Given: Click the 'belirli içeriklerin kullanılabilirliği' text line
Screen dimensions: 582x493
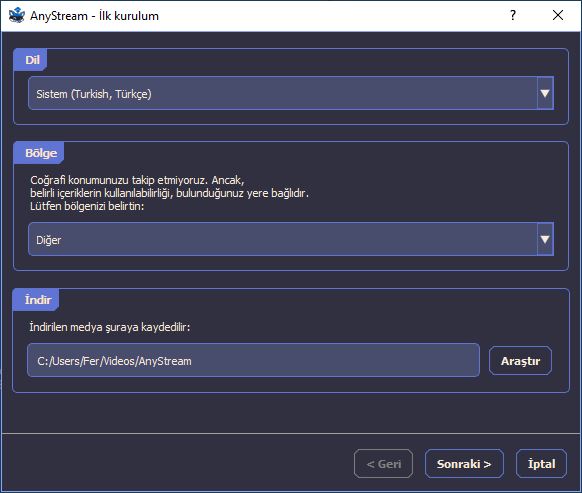Looking at the screenshot, I should click(169, 193).
